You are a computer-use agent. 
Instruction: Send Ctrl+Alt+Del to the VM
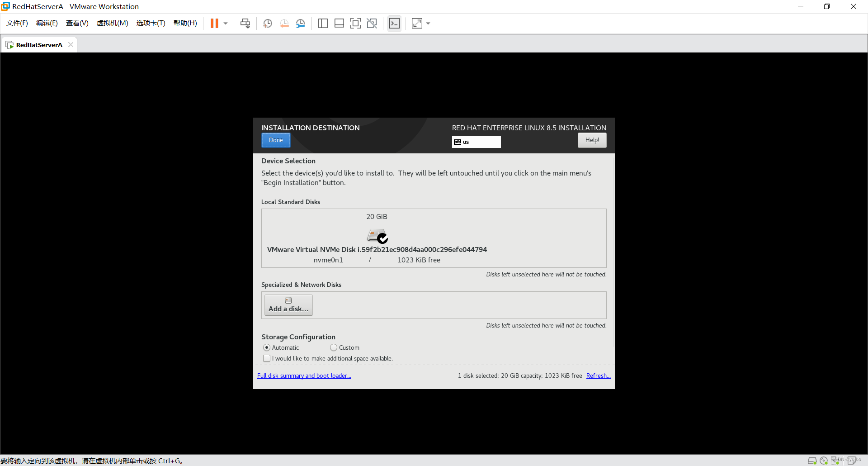click(245, 24)
